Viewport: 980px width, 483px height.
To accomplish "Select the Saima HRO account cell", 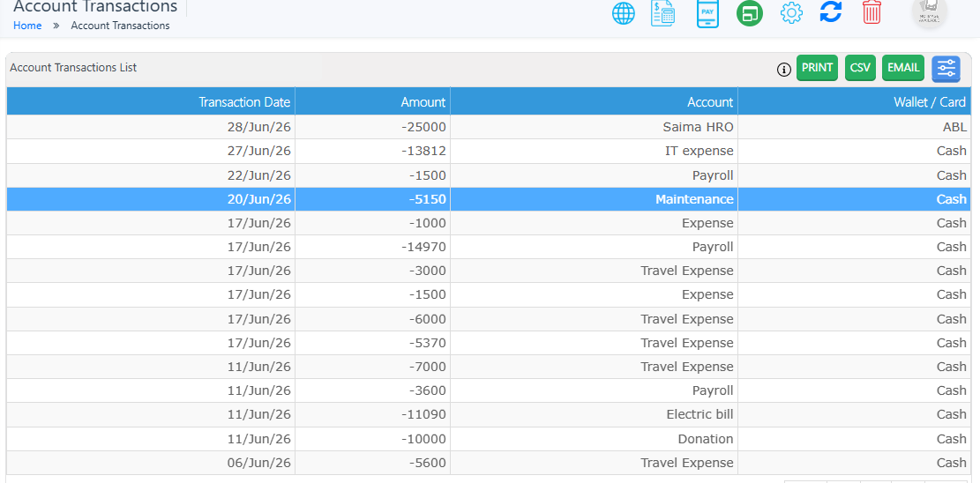I will (x=594, y=128).
